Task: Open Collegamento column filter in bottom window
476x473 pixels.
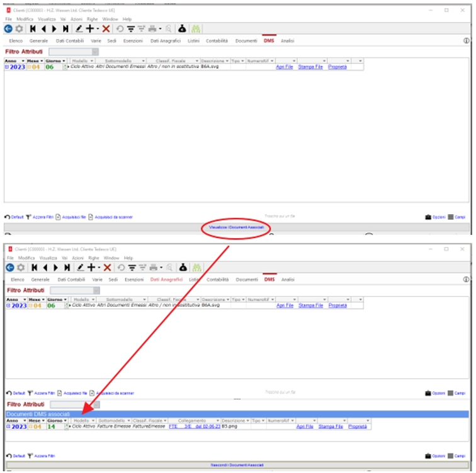Action: pos(218,421)
